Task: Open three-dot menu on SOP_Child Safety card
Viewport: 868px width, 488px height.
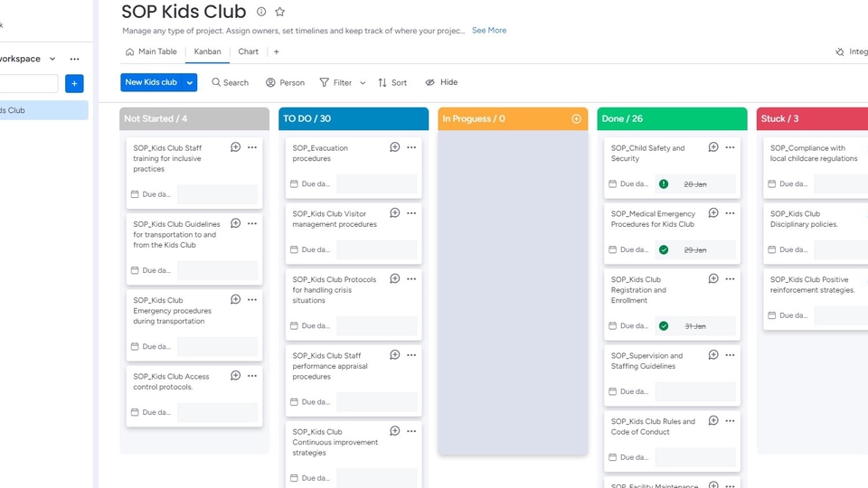Action: point(730,147)
